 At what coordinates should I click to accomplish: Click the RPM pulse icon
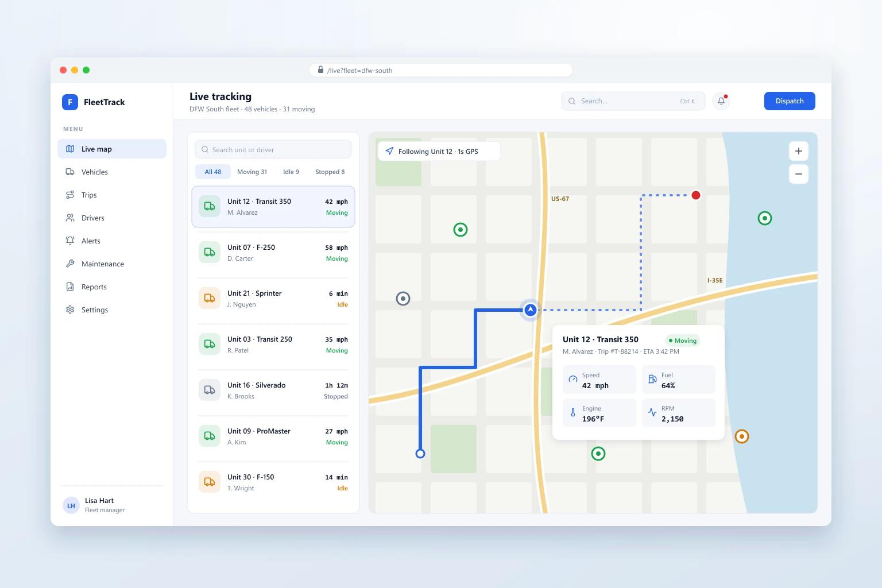coord(652,413)
